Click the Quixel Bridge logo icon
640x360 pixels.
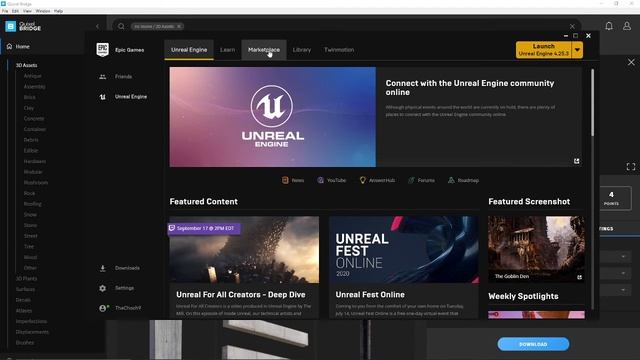pos(11,27)
